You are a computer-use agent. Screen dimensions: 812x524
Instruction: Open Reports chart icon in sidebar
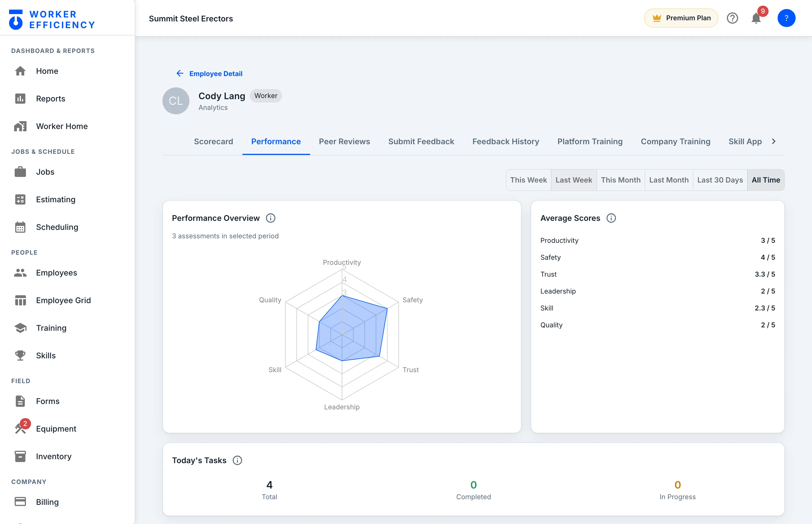(20, 98)
